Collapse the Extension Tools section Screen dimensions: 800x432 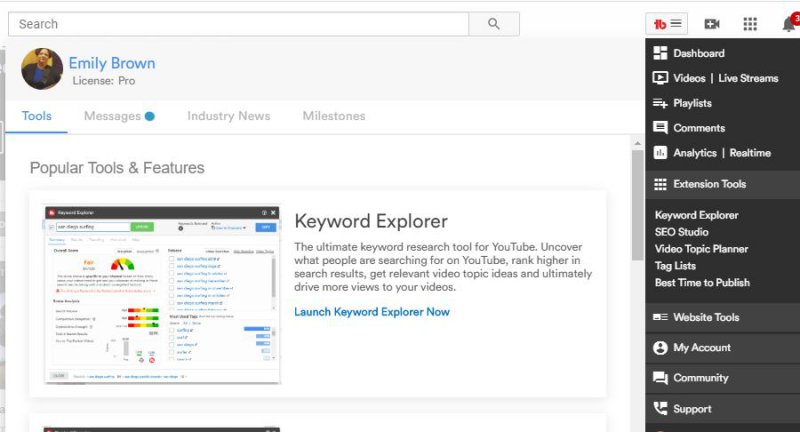point(708,184)
